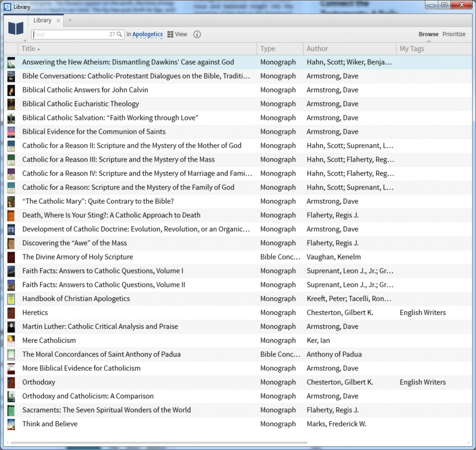Open the information icon panel
Screen dimensions: 476x450
tap(197, 34)
